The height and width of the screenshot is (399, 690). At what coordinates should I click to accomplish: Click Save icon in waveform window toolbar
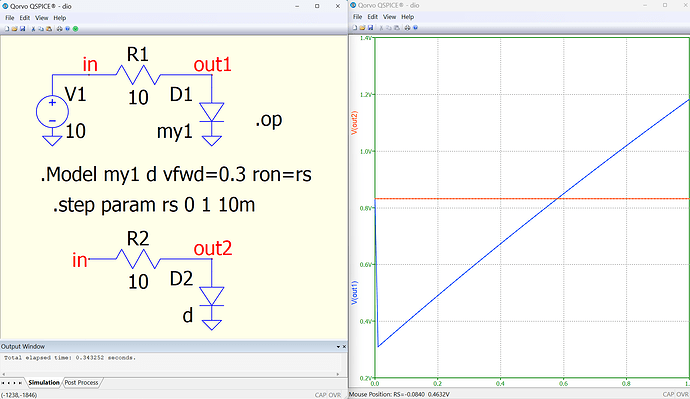point(370,27)
